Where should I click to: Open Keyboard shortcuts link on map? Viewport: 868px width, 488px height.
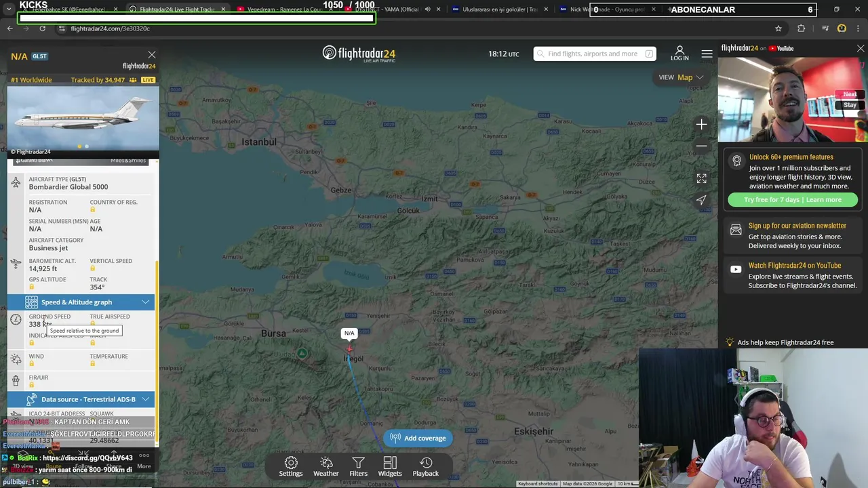pos(538,484)
